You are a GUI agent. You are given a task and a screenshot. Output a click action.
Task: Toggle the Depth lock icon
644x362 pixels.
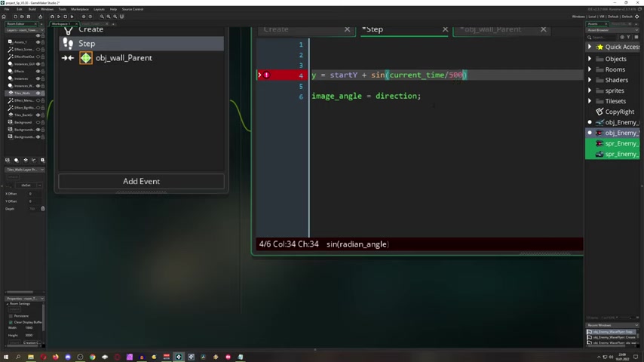tap(43, 209)
